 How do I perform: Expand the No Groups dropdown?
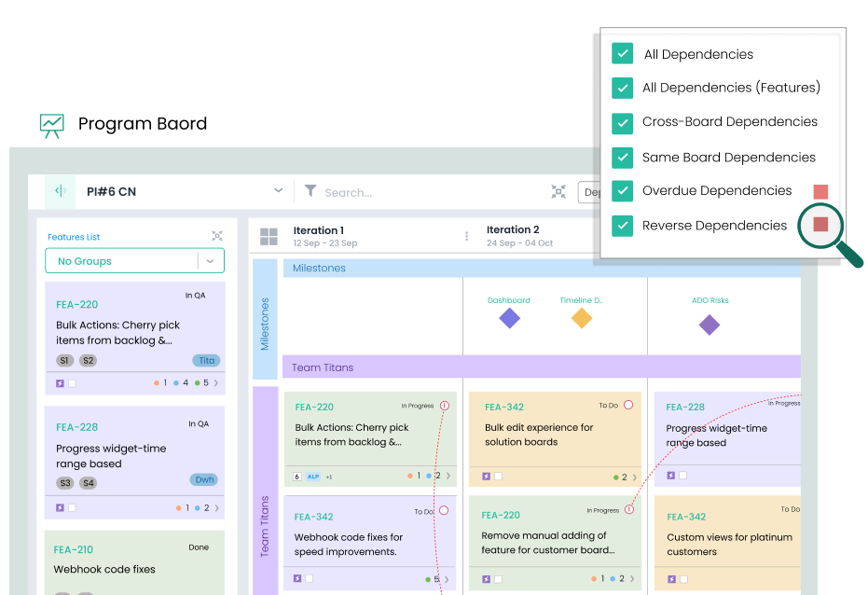point(211,261)
